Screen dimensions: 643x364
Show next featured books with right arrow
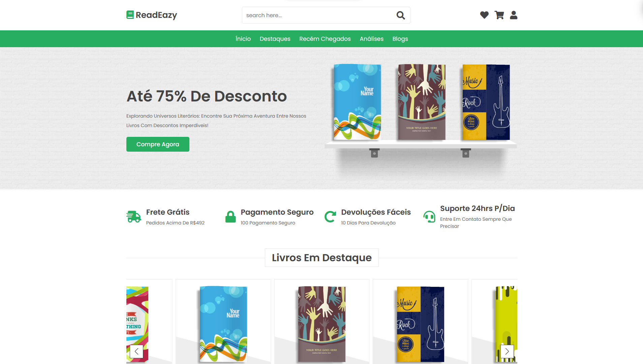pos(507,352)
